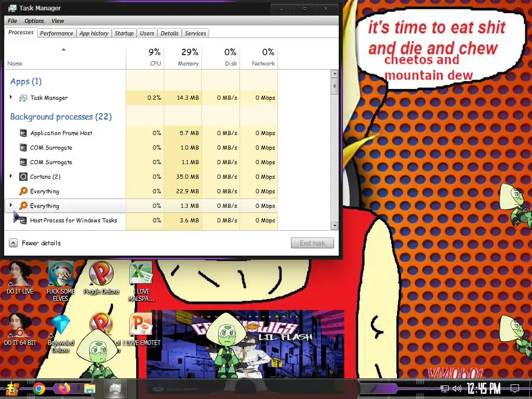Click the Task Manager title bar icon
Screen dimensions: 532x399
click(12, 8)
